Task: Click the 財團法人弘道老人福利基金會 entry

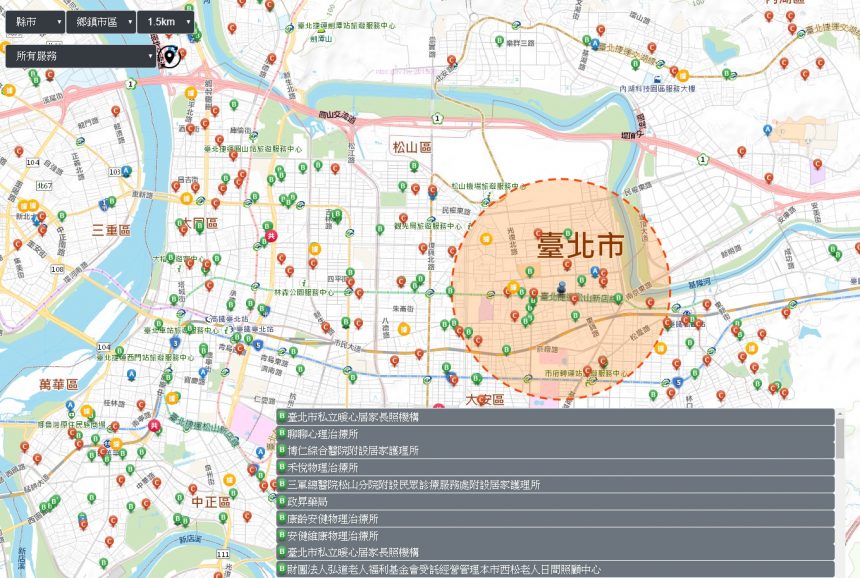Action: pyautogui.click(x=400, y=570)
